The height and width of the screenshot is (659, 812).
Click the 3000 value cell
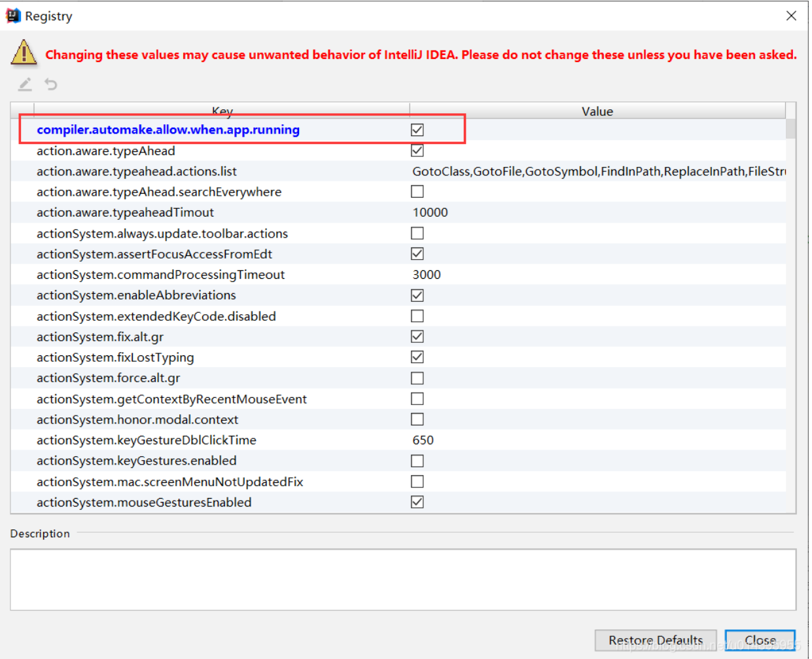[x=598, y=275]
